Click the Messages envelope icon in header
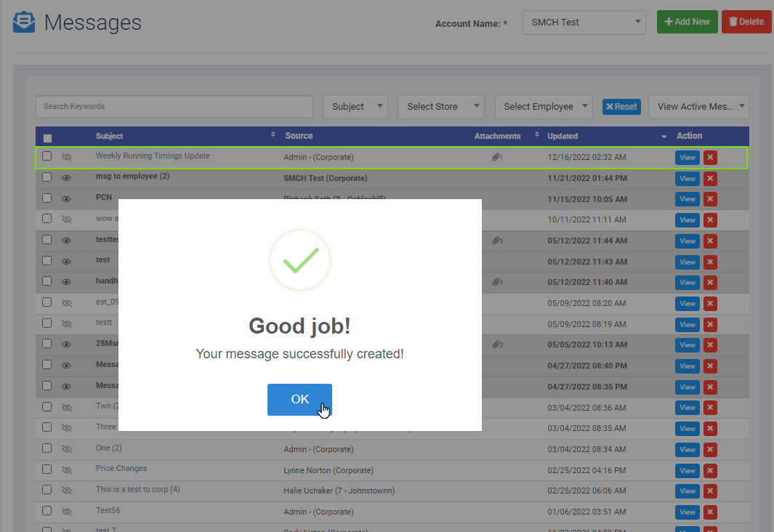This screenshot has height=532, width=774. (x=24, y=23)
